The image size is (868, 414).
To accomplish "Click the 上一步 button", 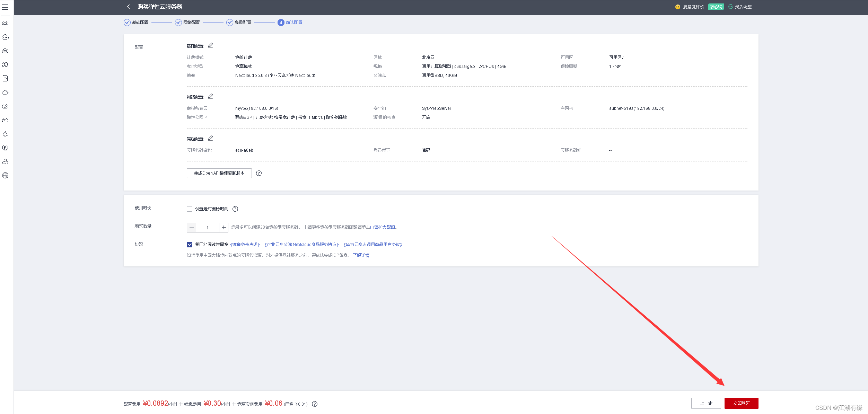I will pos(706,403).
